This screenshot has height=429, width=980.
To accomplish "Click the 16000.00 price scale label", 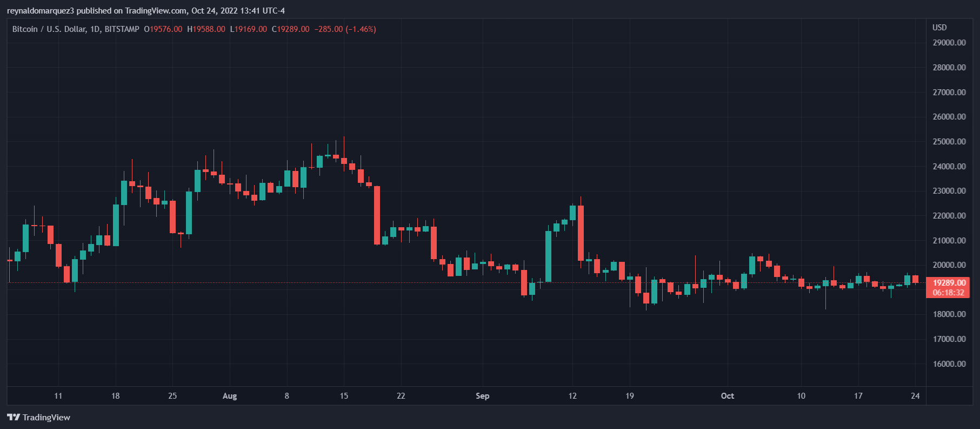I will point(949,364).
